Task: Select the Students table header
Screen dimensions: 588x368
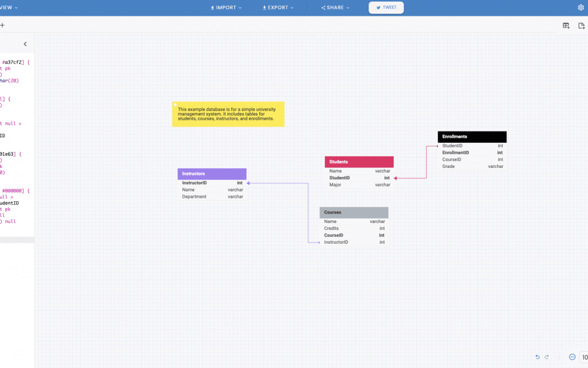Action: 359,161
